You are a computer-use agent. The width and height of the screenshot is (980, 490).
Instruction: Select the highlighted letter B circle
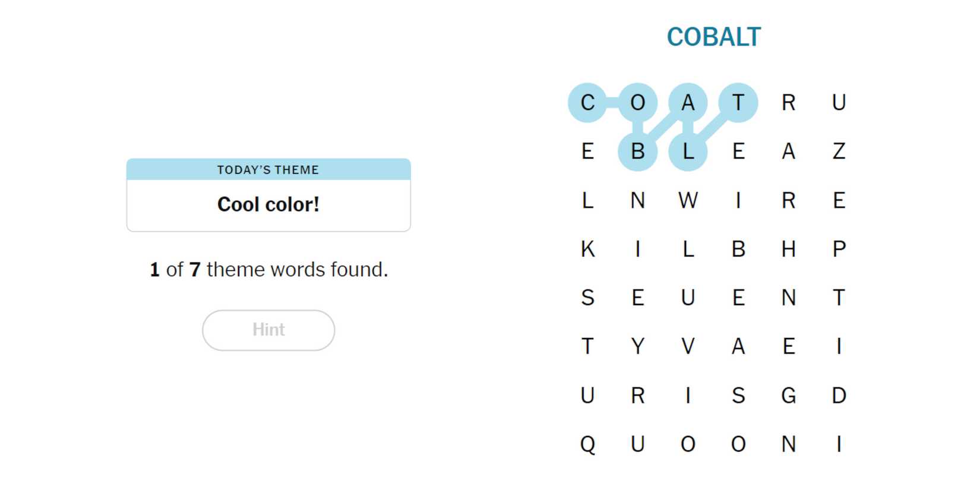click(638, 151)
